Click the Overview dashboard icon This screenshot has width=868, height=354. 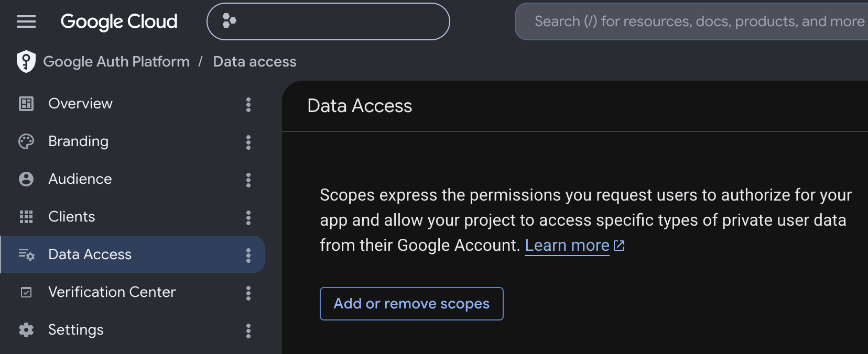click(26, 104)
